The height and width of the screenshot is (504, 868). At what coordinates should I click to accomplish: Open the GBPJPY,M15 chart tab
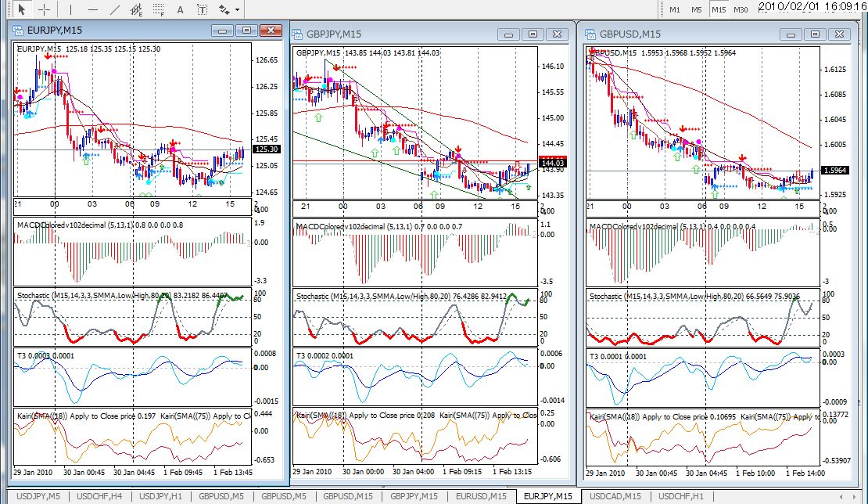point(414,496)
